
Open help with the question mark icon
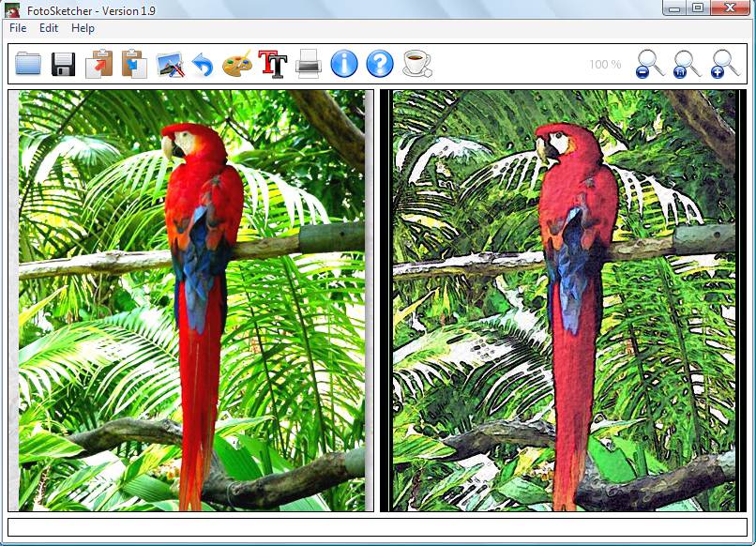[x=380, y=63]
